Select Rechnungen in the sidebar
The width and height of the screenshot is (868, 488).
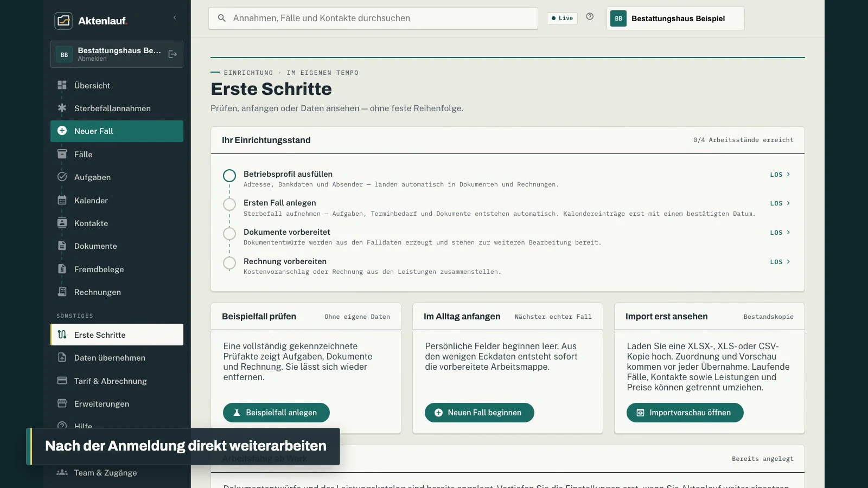tap(117, 292)
